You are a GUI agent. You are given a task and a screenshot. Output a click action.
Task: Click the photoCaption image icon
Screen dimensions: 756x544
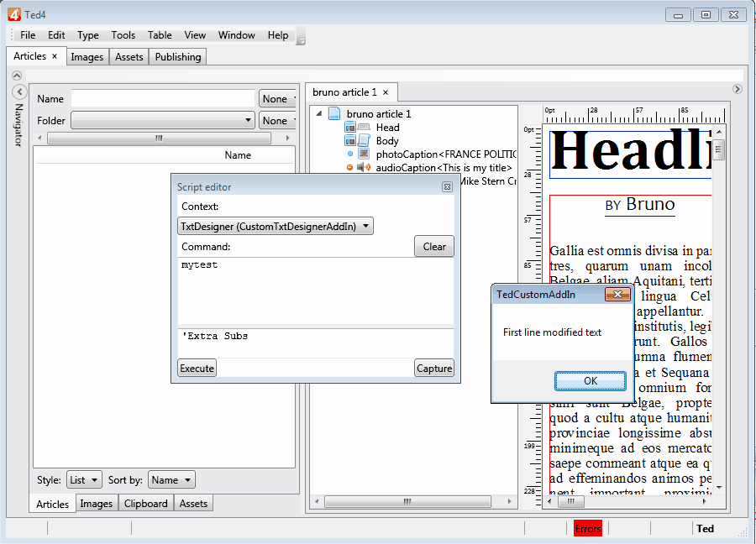[364, 154]
